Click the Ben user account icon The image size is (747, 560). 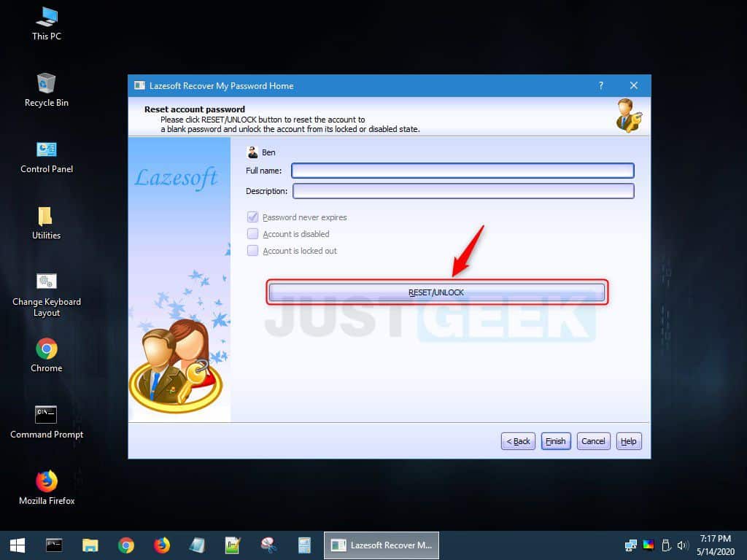[x=252, y=152]
